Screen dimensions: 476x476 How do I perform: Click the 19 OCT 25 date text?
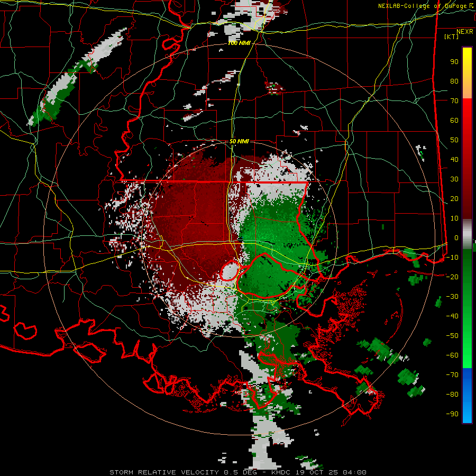click(x=317, y=472)
